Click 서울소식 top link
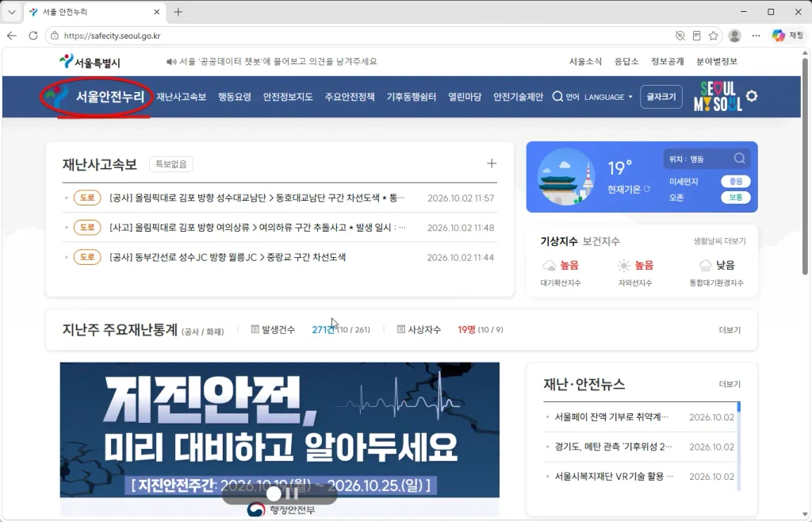This screenshot has width=812, height=522. coord(585,62)
